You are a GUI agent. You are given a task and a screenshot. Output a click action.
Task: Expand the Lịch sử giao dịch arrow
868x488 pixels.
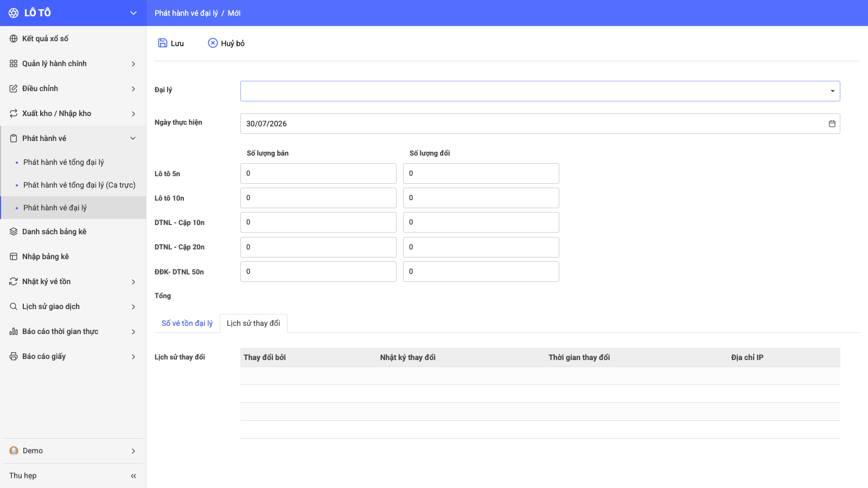[133, 306]
